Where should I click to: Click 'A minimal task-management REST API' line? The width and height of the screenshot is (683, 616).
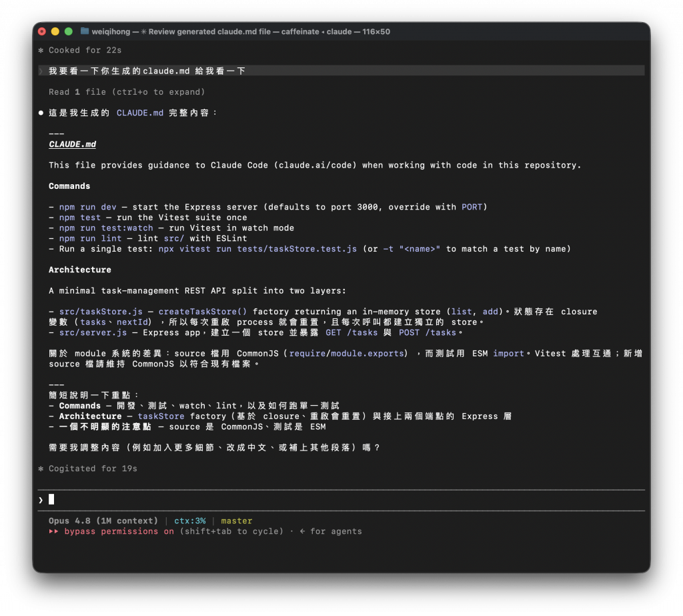click(x=197, y=291)
